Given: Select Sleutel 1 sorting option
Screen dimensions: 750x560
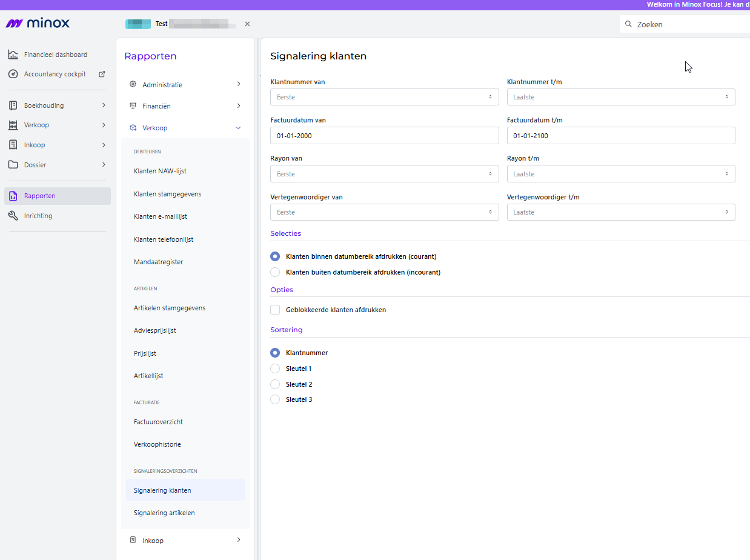Looking at the screenshot, I should pos(275,368).
